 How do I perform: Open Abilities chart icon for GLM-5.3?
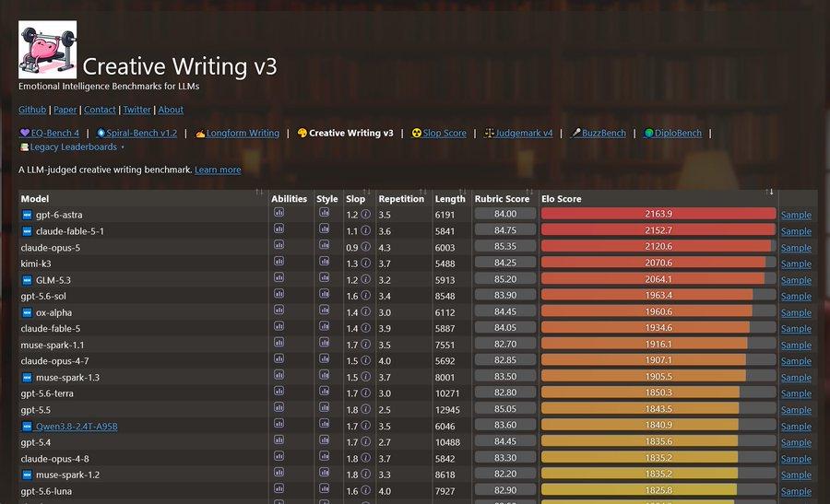(x=279, y=278)
